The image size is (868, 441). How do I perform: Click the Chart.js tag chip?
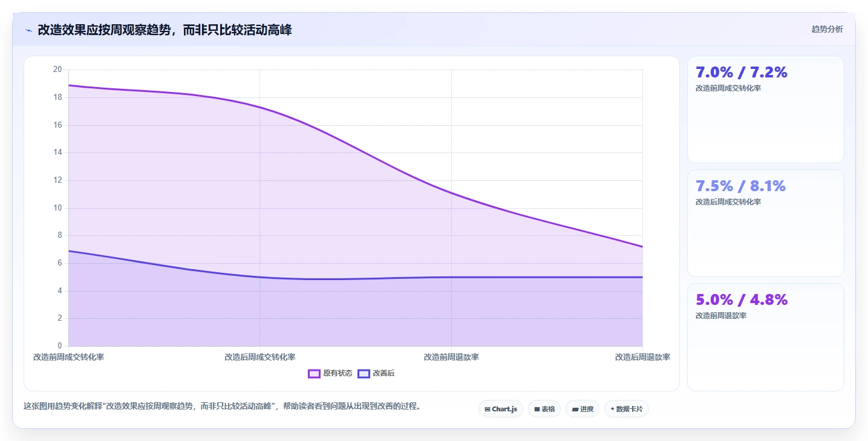pos(501,409)
